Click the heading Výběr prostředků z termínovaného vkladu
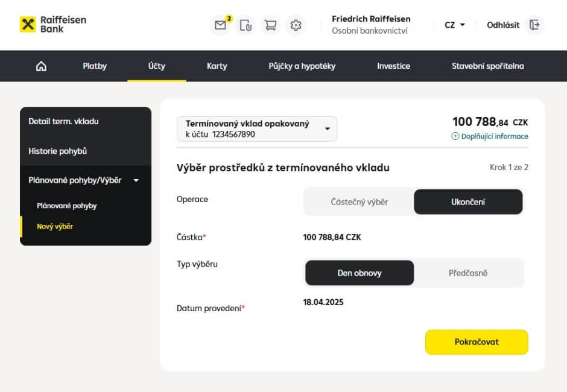Viewport: 567px width, 392px height. 283,168
